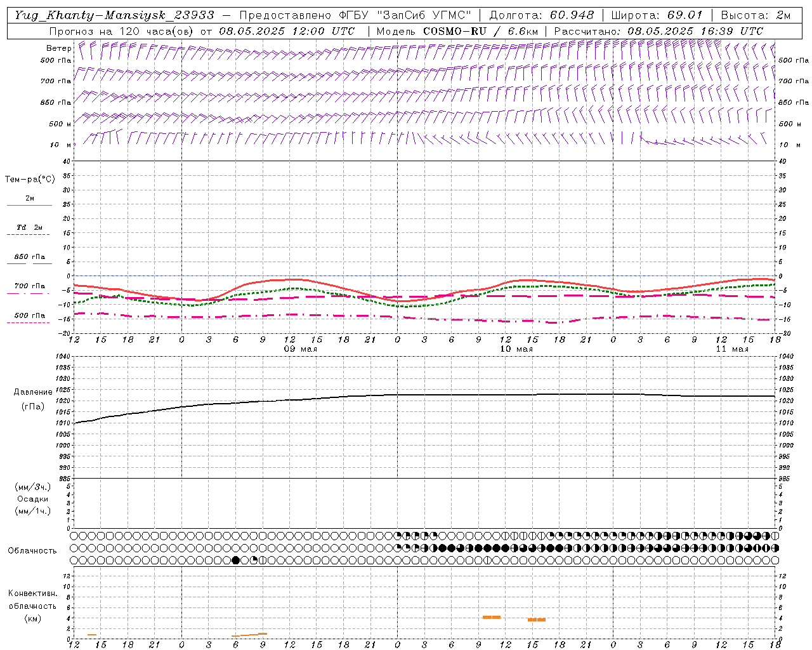
Task: Click the orange convective bar between 9h and 12h on 10 мая
Action: pyautogui.click(x=492, y=617)
